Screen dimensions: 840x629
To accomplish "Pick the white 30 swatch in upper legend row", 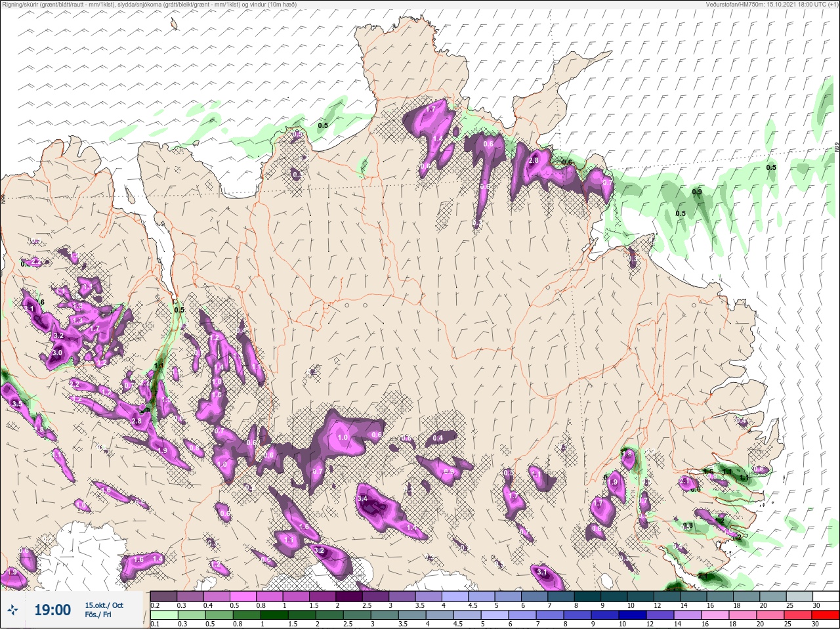I will click(826, 596).
